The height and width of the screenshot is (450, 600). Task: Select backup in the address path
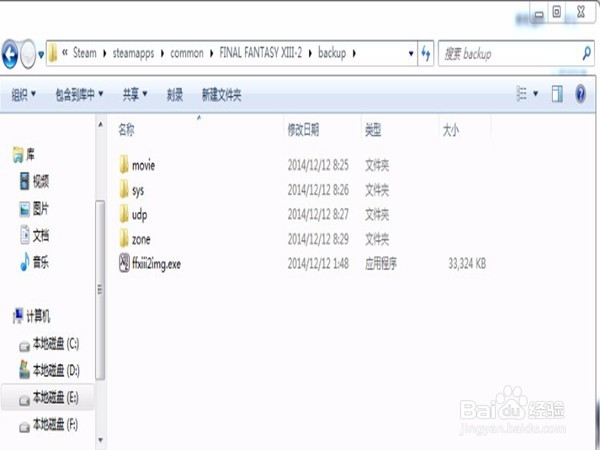[332, 53]
